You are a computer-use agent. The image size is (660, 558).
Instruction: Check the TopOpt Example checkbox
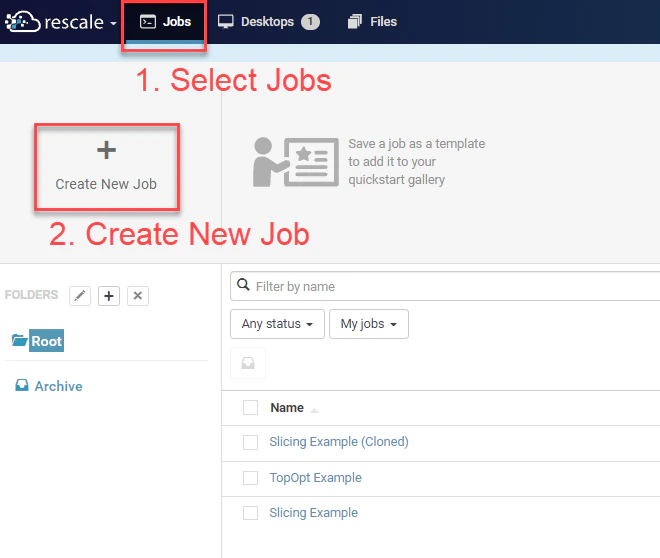coord(250,478)
